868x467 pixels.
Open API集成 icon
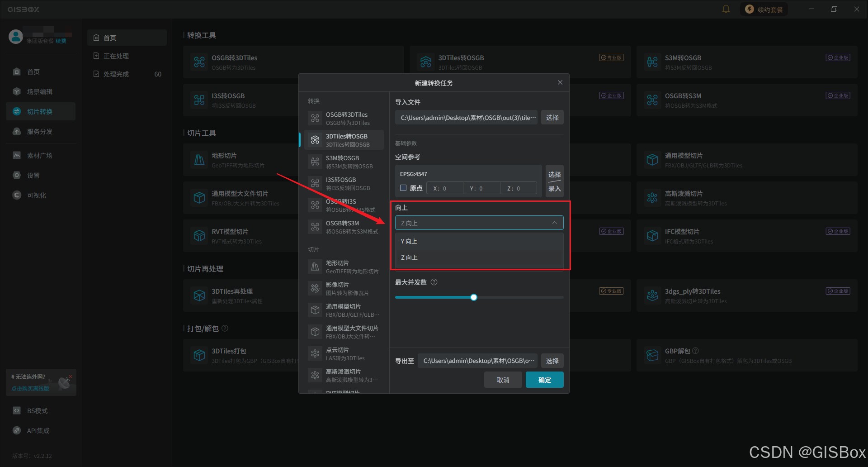[x=17, y=430]
